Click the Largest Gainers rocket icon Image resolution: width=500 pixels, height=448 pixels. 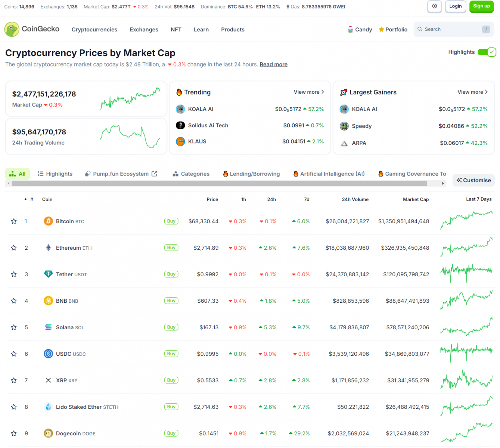pyautogui.click(x=344, y=92)
